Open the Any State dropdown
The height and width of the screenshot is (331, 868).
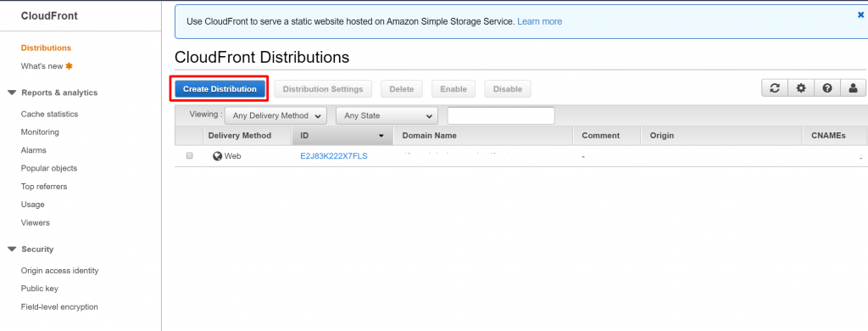click(387, 116)
